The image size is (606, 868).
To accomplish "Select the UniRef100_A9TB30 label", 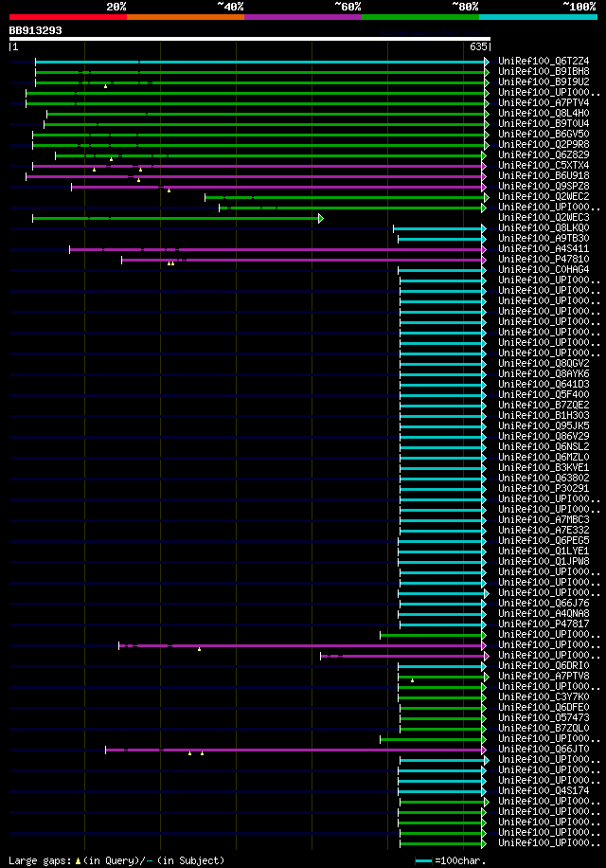I will (x=544, y=238).
